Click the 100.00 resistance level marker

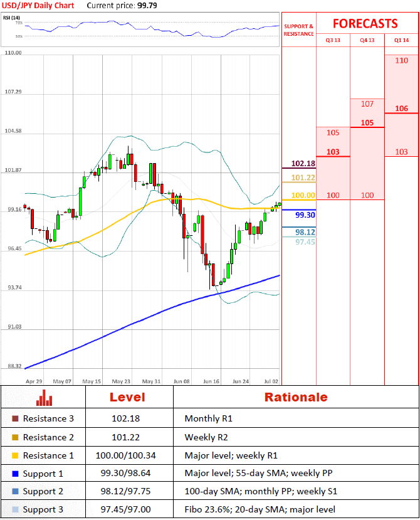(303, 195)
